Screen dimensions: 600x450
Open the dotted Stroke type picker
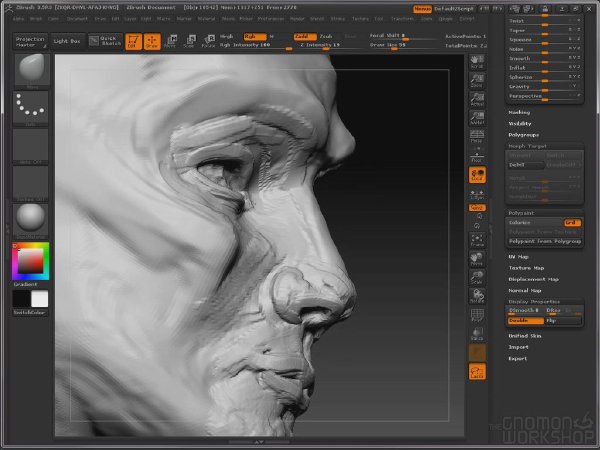pos(31,108)
